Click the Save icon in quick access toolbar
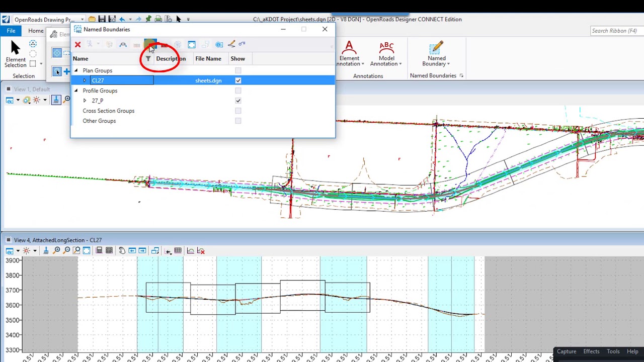Screen dimensions: 644x362 102,19
